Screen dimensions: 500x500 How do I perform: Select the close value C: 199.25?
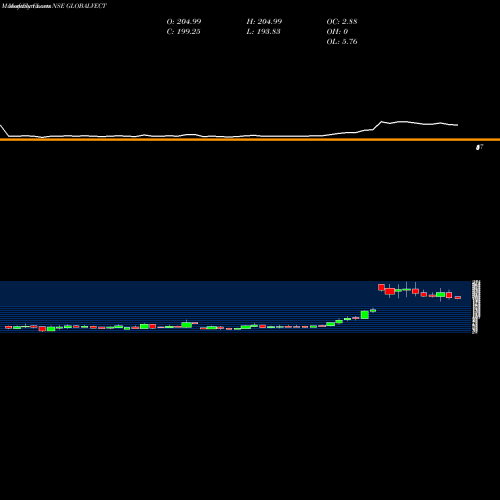tap(183, 31)
